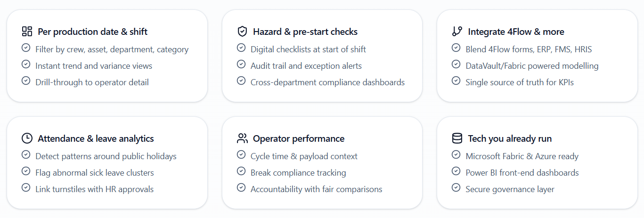Screen dimensions: 644x218
Task: Click Cross-department compliance dashboards text
Action: point(327,82)
